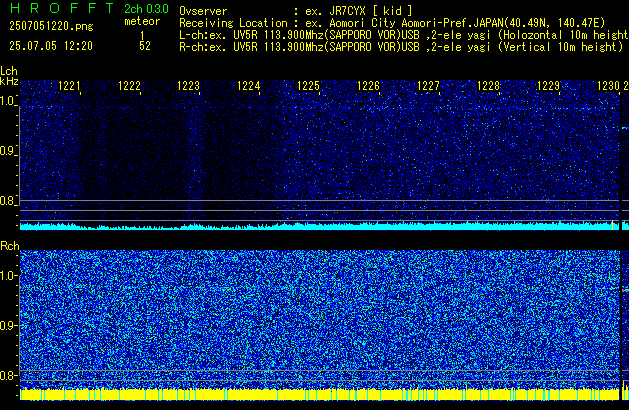Screen dimensions: 629x410
Task: Select time marker 1223
Action: pyautogui.click(x=189, y=86)
